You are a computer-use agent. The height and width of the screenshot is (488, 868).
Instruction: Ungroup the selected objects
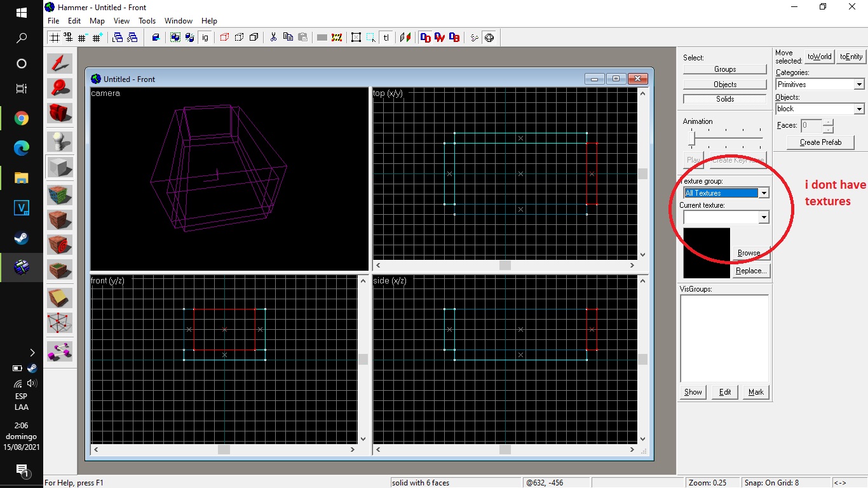(190, 37)
